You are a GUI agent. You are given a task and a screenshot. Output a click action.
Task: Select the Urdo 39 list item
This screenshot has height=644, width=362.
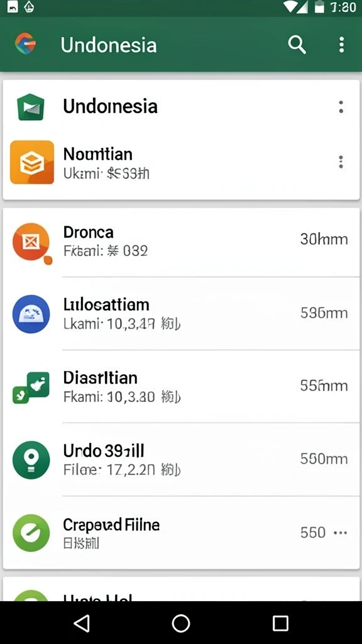coord(181,460)
